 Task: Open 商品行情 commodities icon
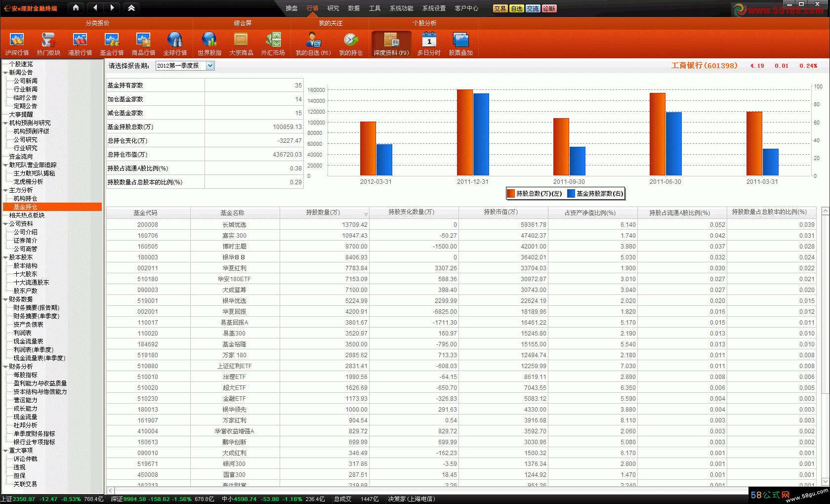click(143, 43)
